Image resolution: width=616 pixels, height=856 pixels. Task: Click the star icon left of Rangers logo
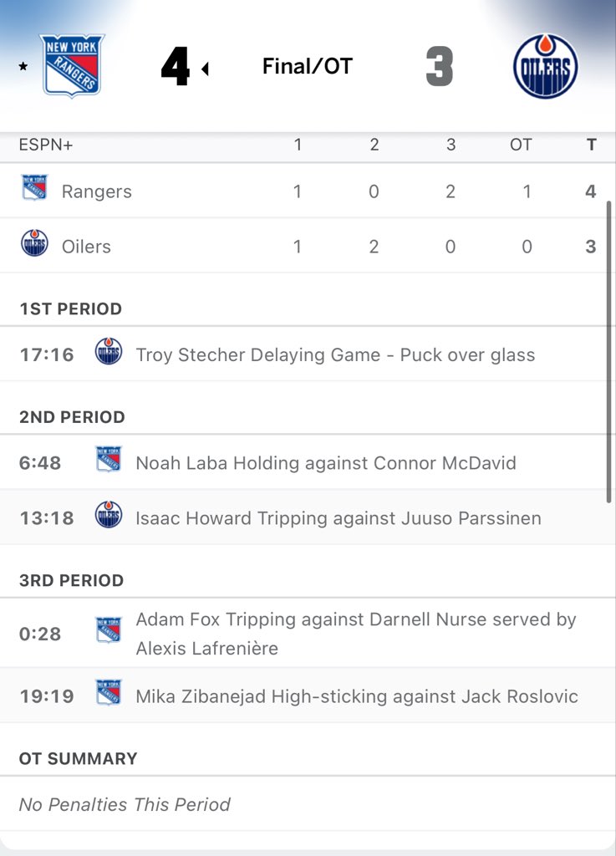pos(23,67)
